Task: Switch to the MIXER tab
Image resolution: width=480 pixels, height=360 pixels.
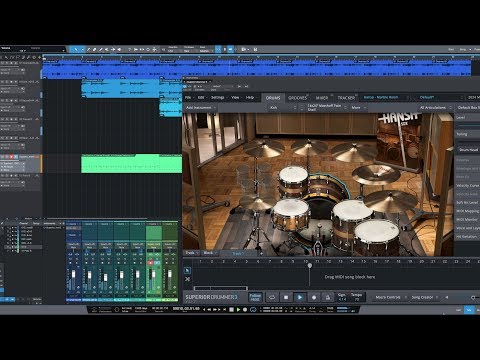Action: tap(322, 98)
